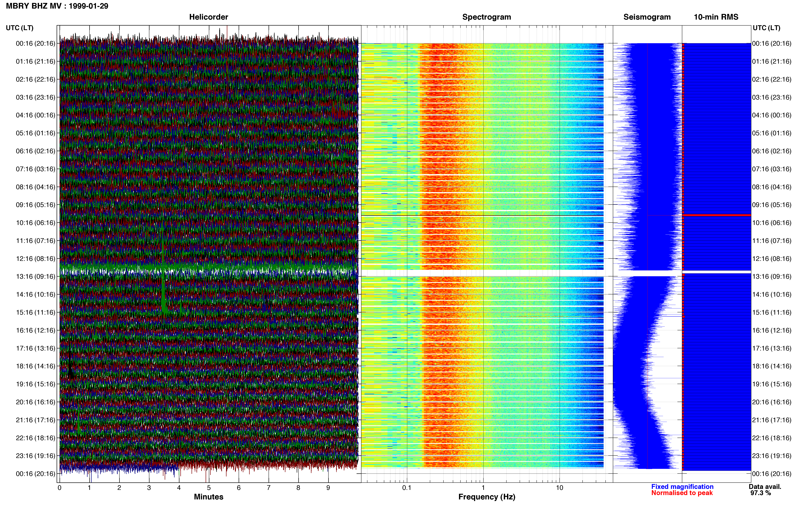Click the 'Frequency (Hz)' x-axis label
The image size is (812, 508).
[x=487, y=497]
